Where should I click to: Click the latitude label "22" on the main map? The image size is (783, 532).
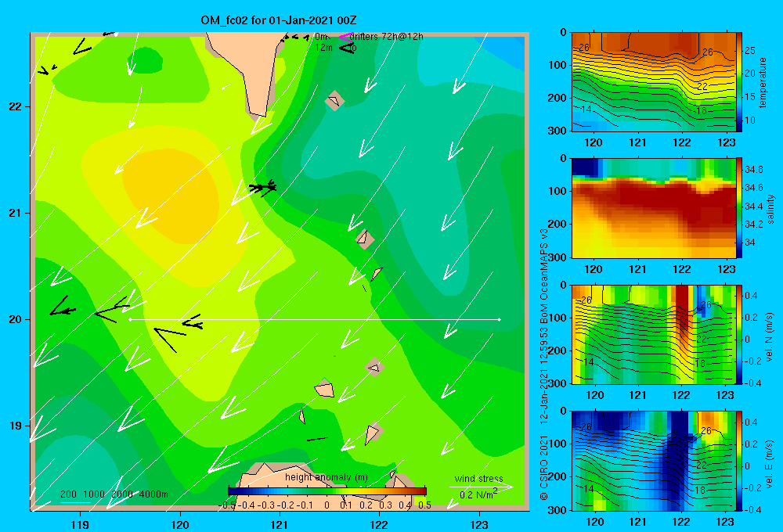click(16, 107)
